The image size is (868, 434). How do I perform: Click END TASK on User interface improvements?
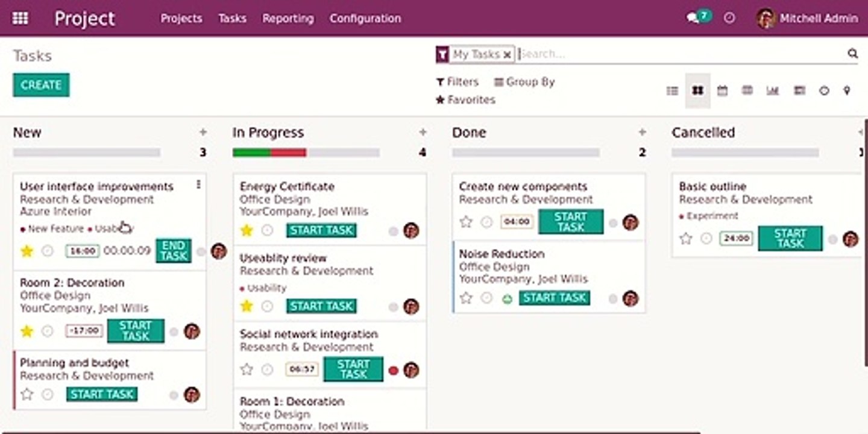click(174, 251)
